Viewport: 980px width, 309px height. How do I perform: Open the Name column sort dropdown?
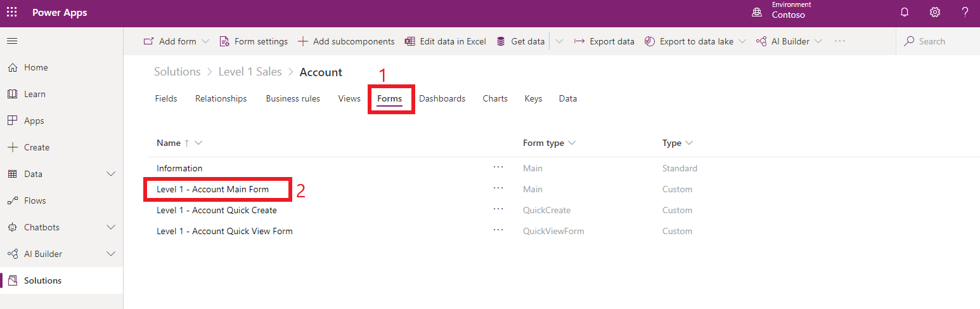pos(198,143)
